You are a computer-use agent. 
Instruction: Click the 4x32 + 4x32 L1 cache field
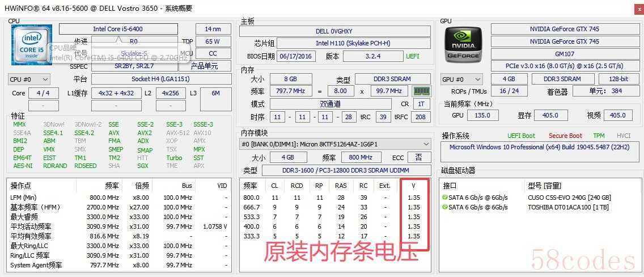[116, 93]
